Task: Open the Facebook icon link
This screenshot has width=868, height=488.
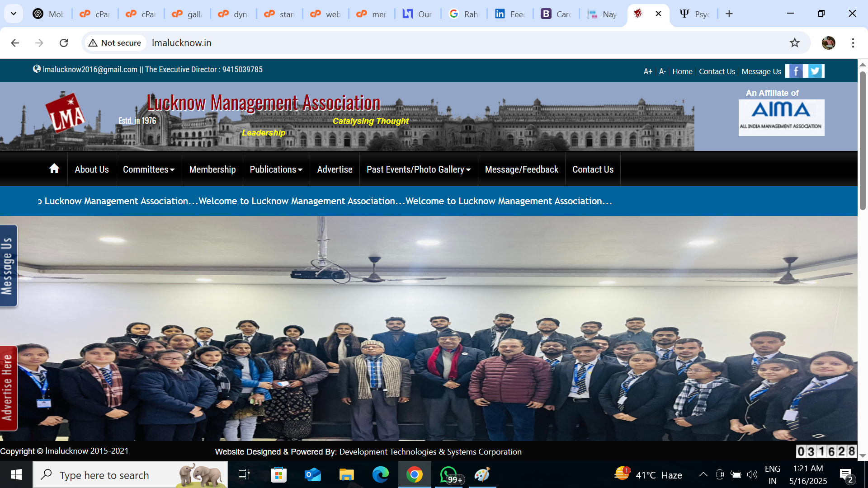Action: click(795, 71)
